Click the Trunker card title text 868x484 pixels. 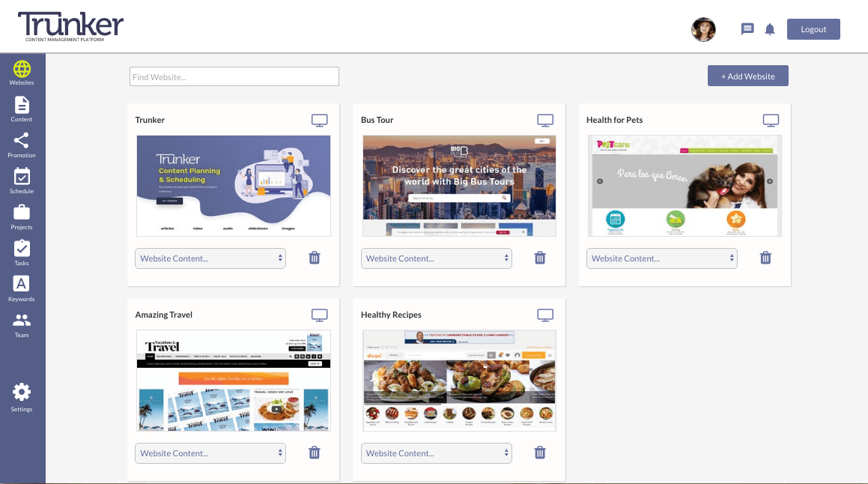150,120
